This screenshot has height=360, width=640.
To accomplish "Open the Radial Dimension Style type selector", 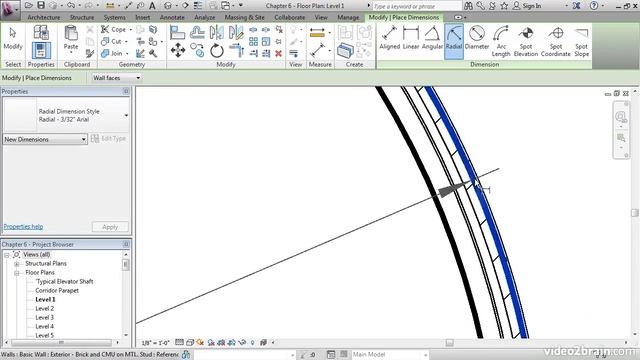I will tap(66, 115).
